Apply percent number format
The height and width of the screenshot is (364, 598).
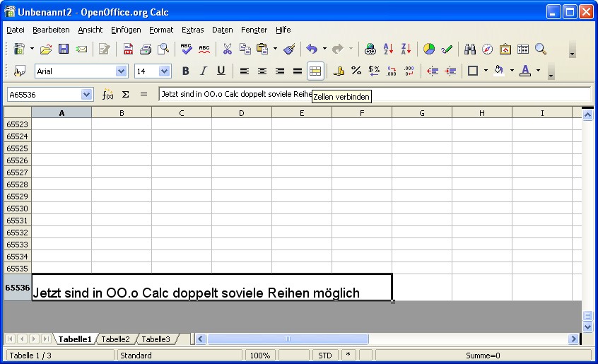pyautogui.click(x=356, y=71)
